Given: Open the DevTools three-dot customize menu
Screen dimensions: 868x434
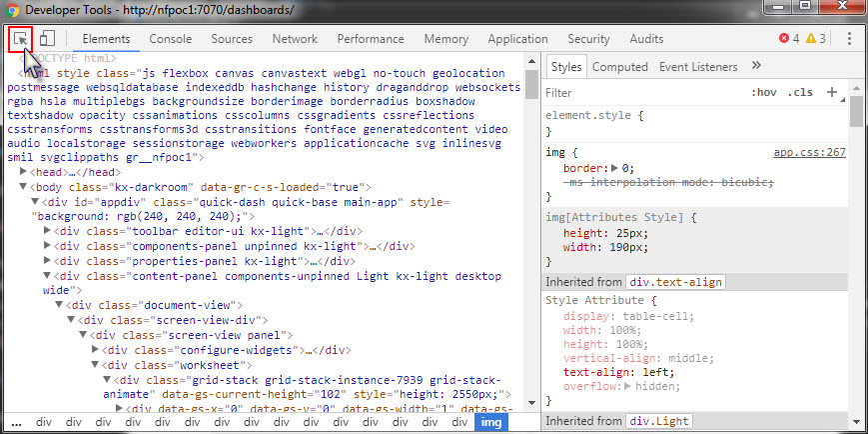Looking at the screenshot, I should pos(849,39).
